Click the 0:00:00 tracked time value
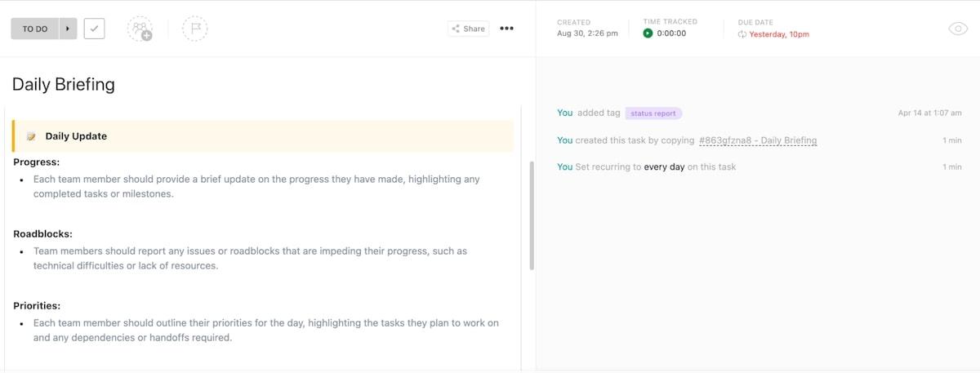The height and width of the screenshot is (373, 980). tap(671, 33)
